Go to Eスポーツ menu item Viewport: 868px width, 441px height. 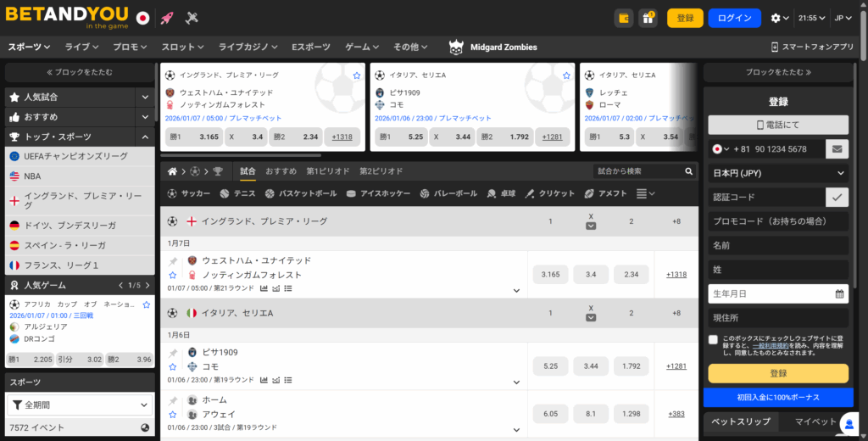point(311,47)
